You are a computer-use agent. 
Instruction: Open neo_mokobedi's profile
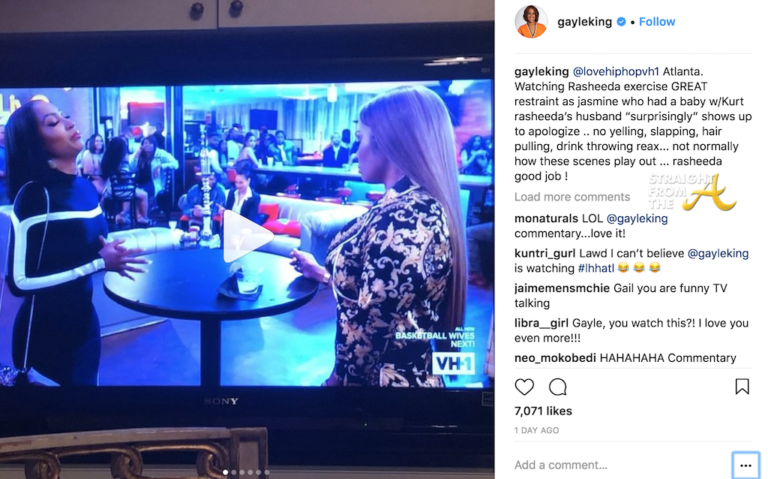click(555, 358)
